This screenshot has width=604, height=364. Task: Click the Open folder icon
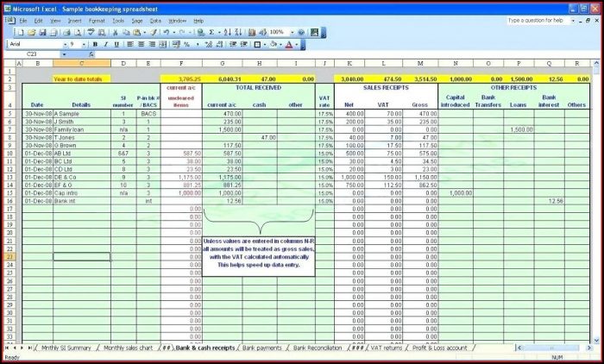point(32,33)
